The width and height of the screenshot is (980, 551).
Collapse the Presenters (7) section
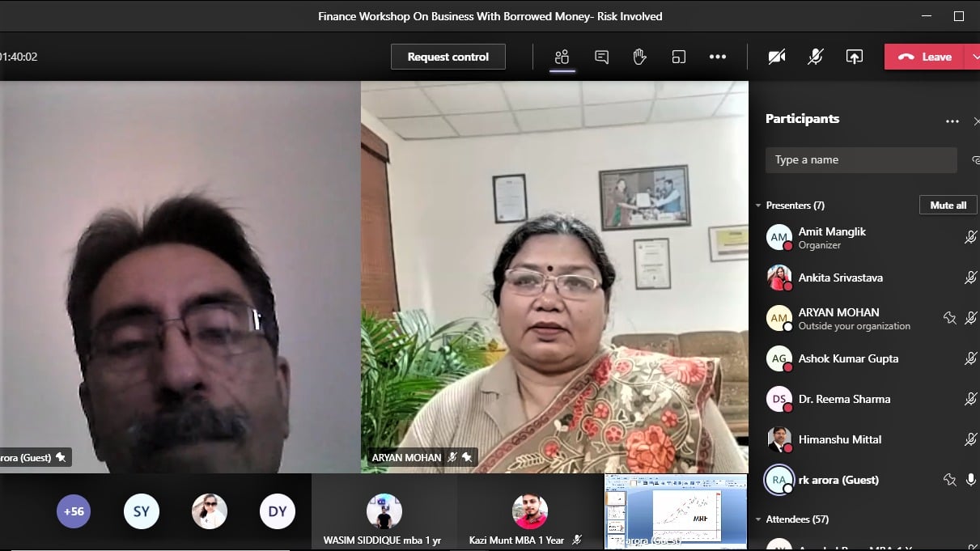click(x=758, y=206)
